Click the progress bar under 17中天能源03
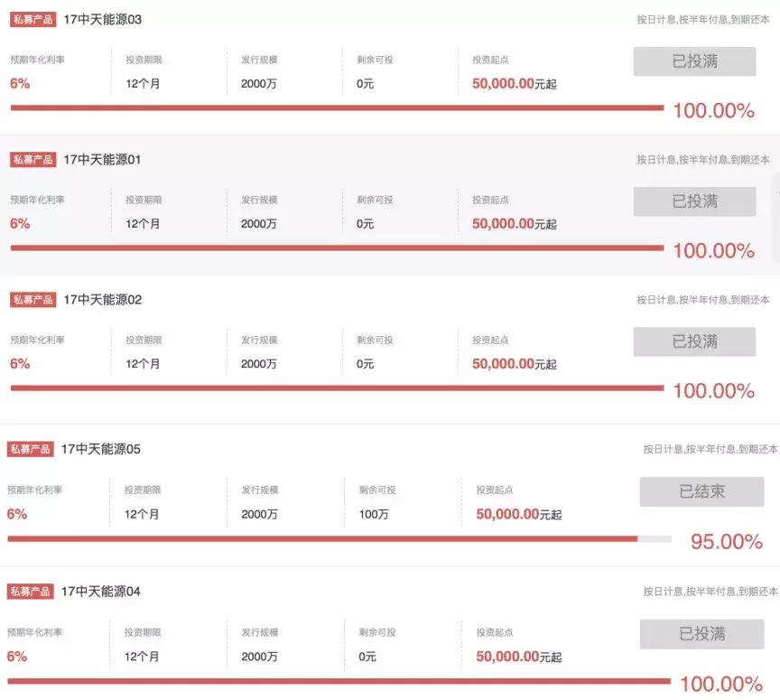The image size is (780, 700). point(336,107)
